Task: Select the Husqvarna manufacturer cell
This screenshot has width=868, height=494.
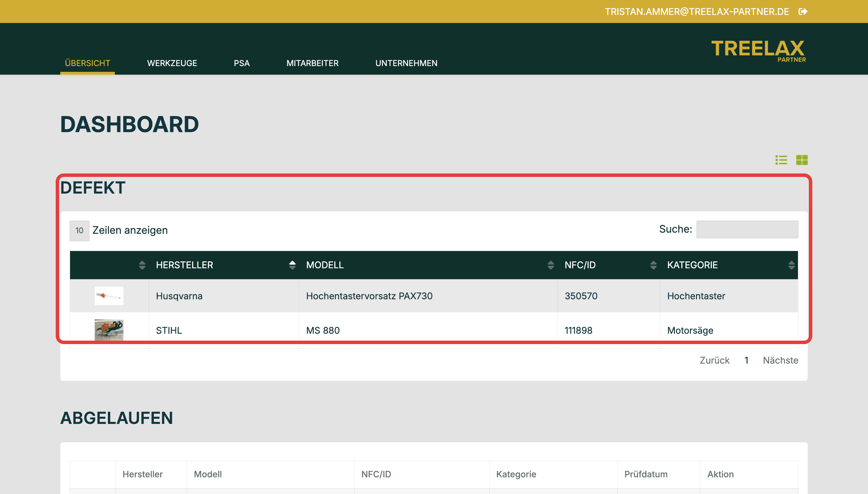Action: [x=224, y=296]
